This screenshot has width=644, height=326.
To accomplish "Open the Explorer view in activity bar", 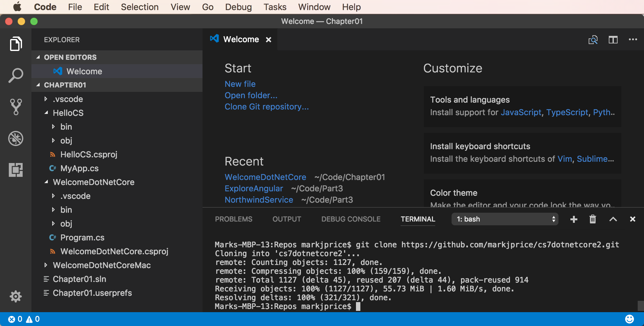I will tap(16, 44).
